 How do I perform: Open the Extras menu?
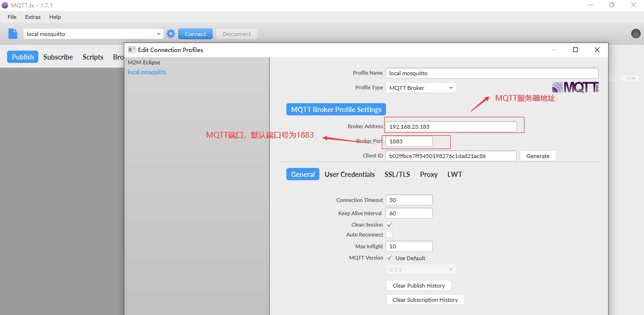pyautogui.click(x=33, y=17)
